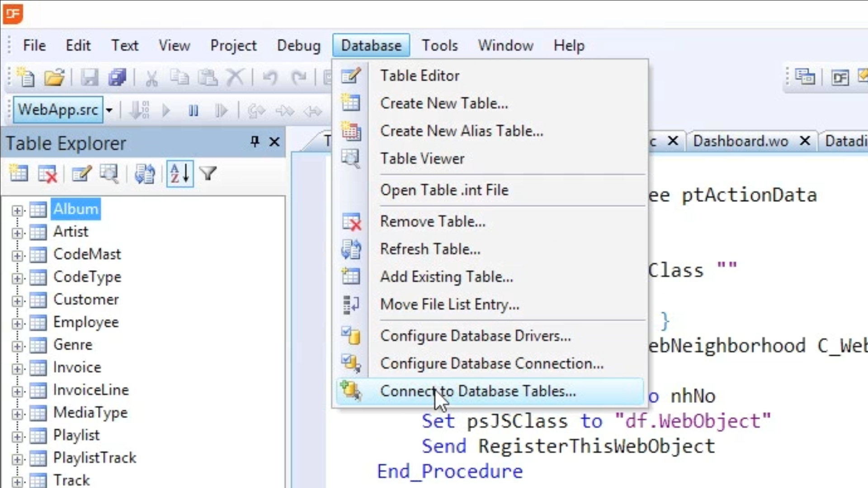Click the Filter funnel icon in Table Explorer
868x488 pixels.
pyautogui.click(x=208, y=174)
